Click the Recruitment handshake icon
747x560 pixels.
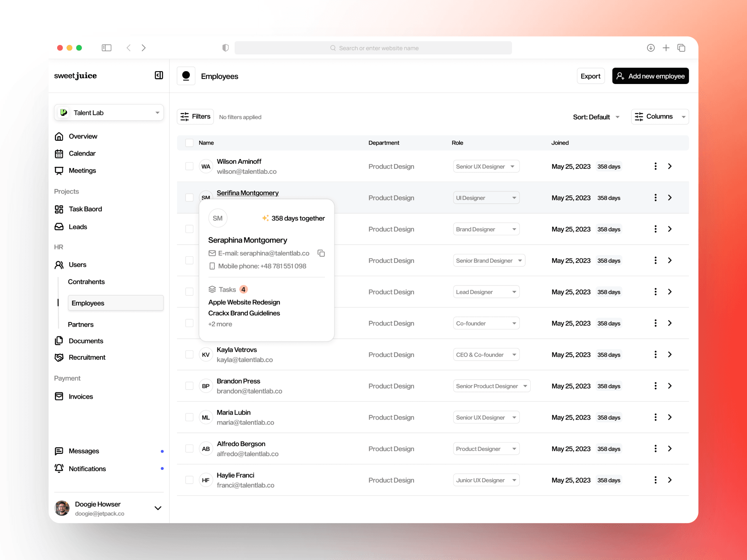(x=59, y=357)
